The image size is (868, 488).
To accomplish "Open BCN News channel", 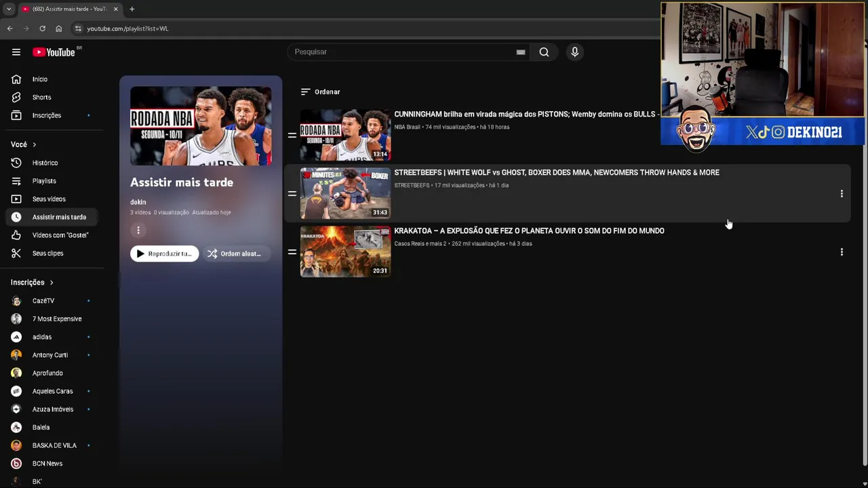I will [52, 464].
